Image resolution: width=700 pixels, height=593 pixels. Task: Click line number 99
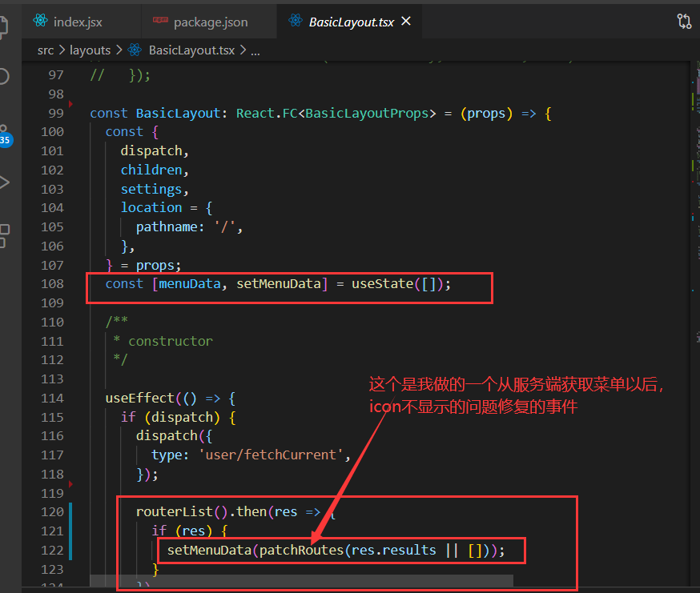pyautogui.click(x=56, y=114)
